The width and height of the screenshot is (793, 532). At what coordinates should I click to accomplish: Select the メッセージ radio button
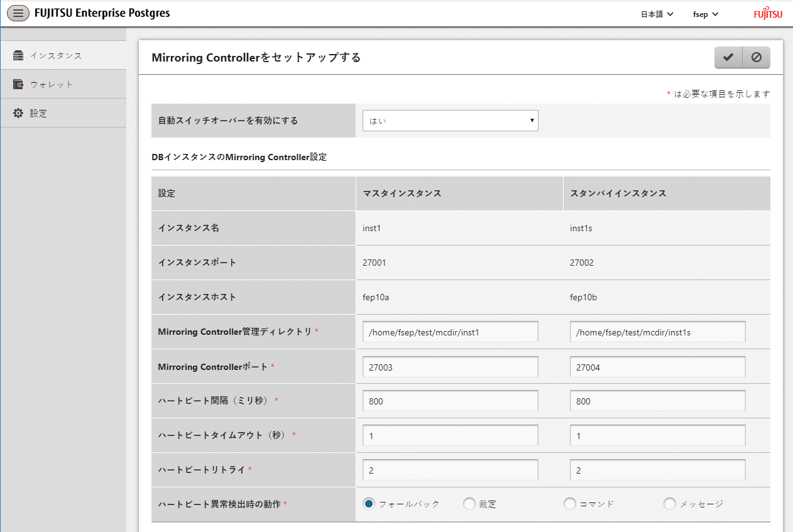click(x=670, y=504)
